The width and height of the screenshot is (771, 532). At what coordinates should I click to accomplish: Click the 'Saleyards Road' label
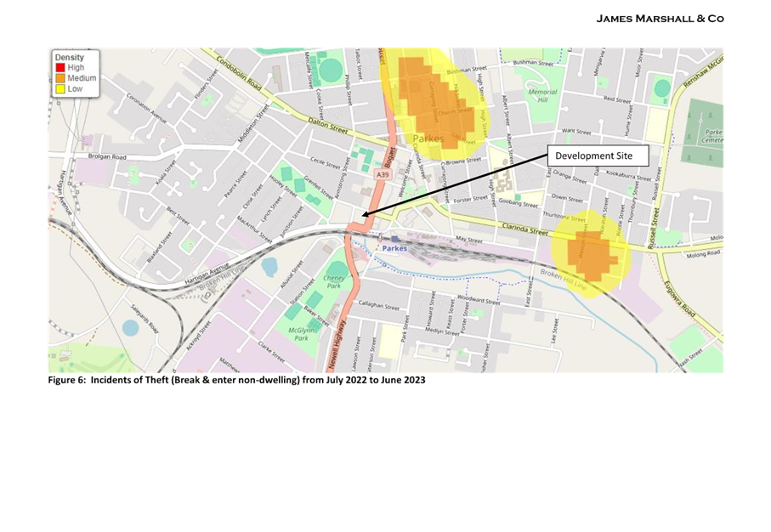(145, 319)
